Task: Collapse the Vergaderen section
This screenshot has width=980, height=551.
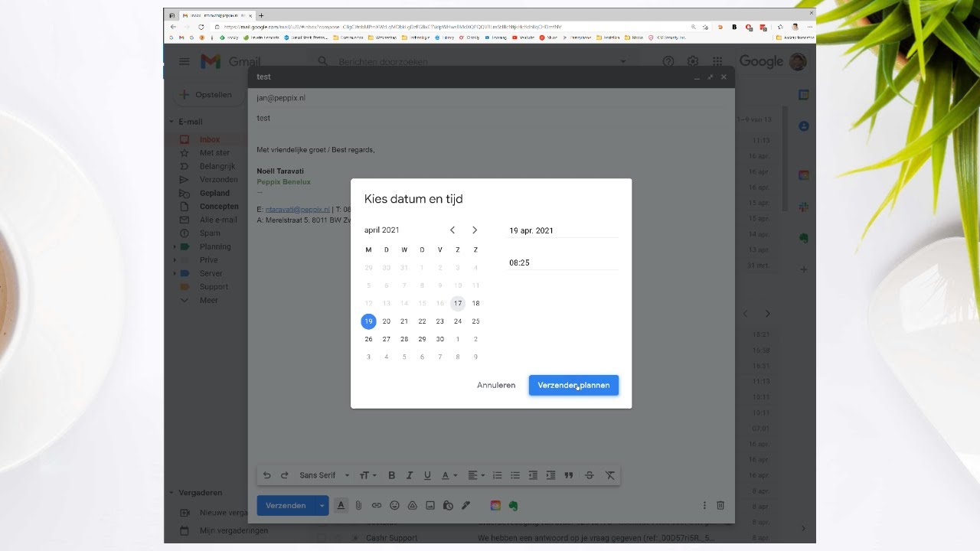Action: 172,493
